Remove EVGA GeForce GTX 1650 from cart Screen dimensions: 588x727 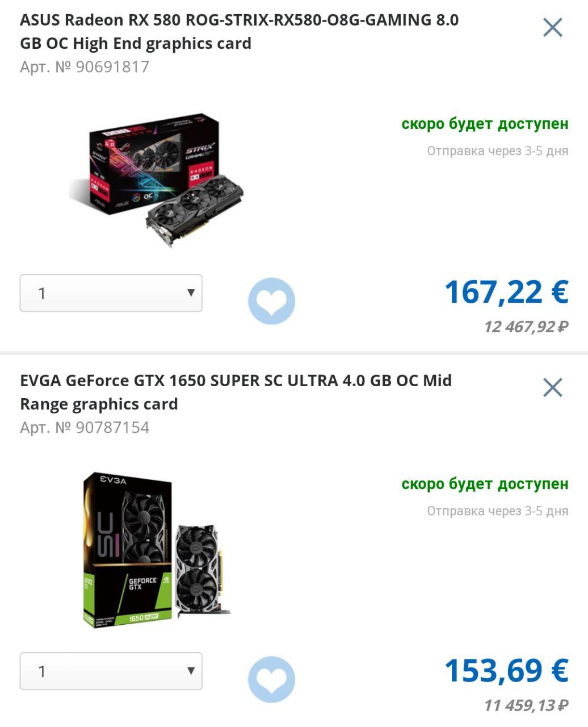click(552, 387)
